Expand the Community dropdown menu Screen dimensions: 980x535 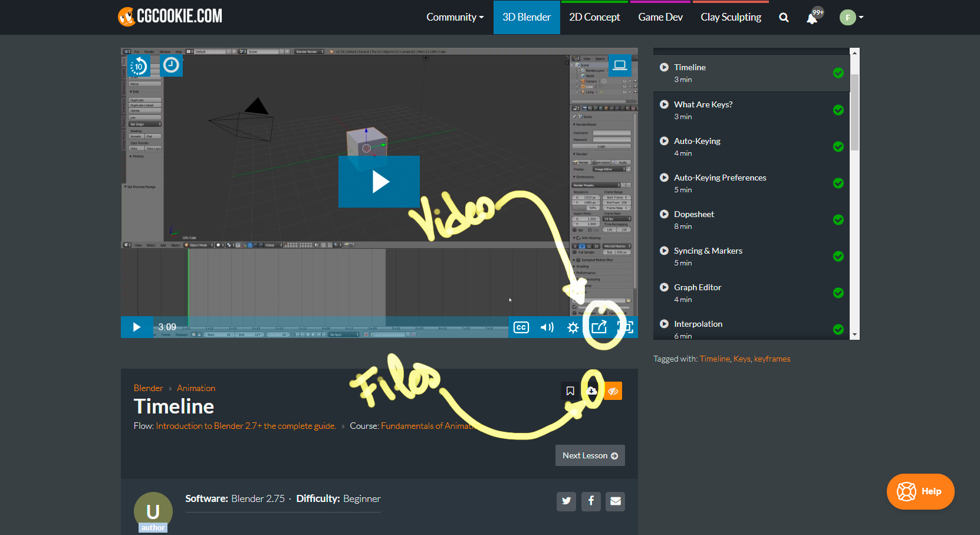click(455, 18)
